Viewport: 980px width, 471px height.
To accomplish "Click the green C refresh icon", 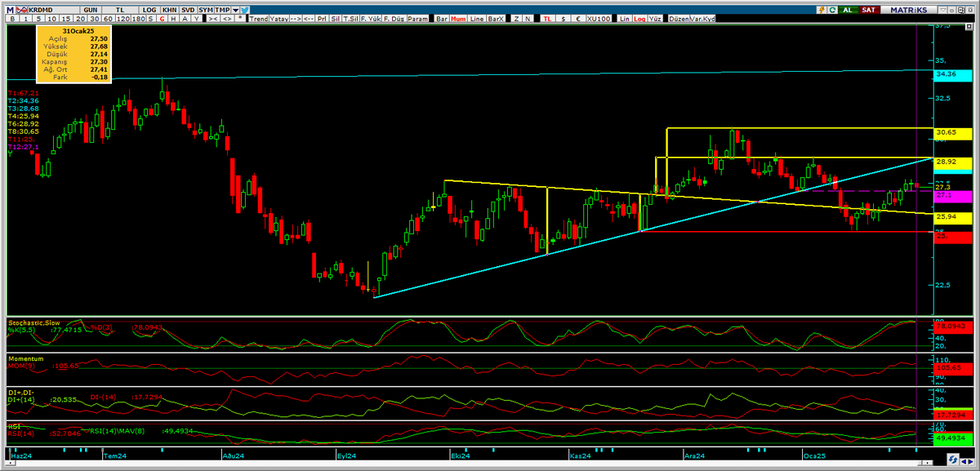I will tap(832, 10).
